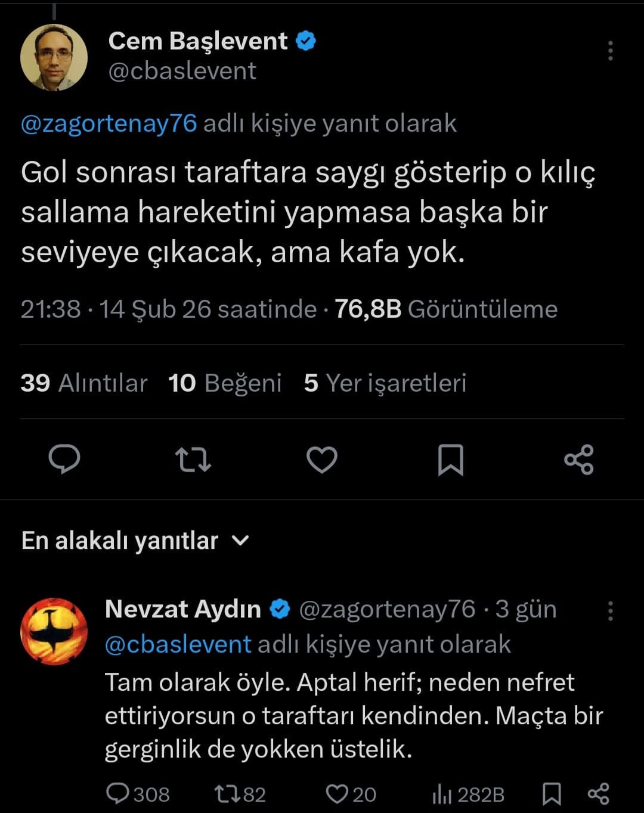Retweet the main tweet by Cem Başlevent
Screen dimensions: 644x813
pos(193,460)
